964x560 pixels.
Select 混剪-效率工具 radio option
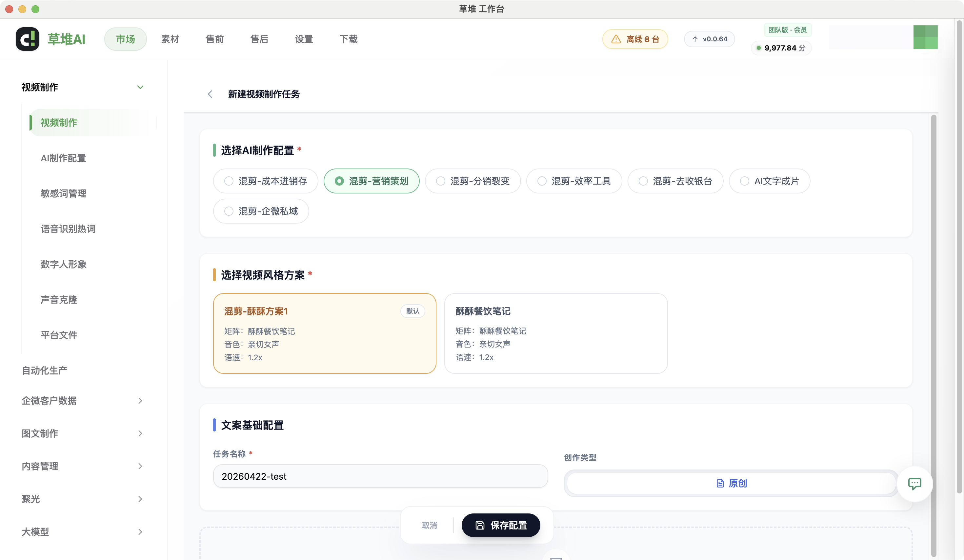[574, 181]
